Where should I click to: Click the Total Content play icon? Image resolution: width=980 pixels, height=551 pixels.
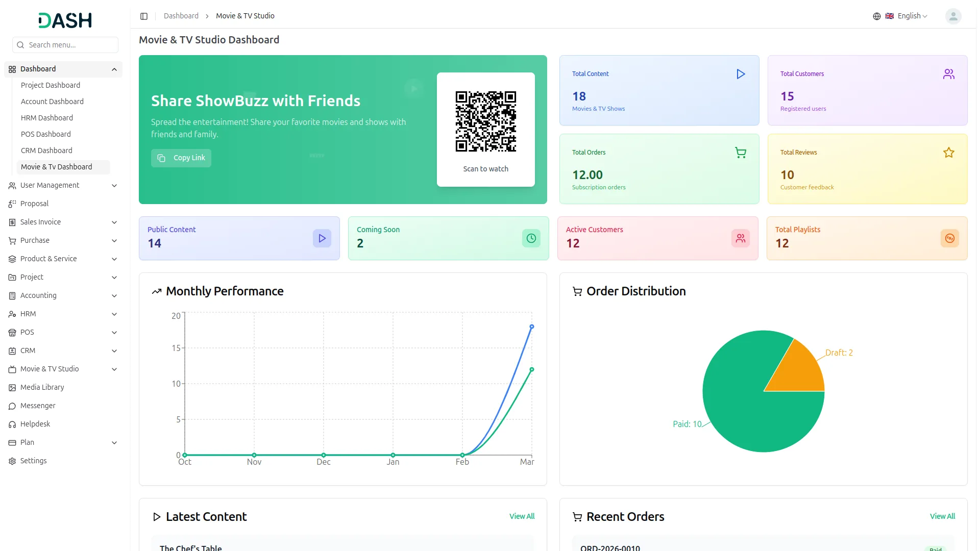coord(741,74)
